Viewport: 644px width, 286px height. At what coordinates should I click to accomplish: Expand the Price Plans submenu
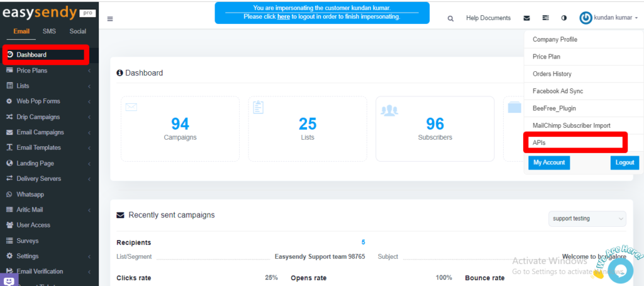[89, 71]
